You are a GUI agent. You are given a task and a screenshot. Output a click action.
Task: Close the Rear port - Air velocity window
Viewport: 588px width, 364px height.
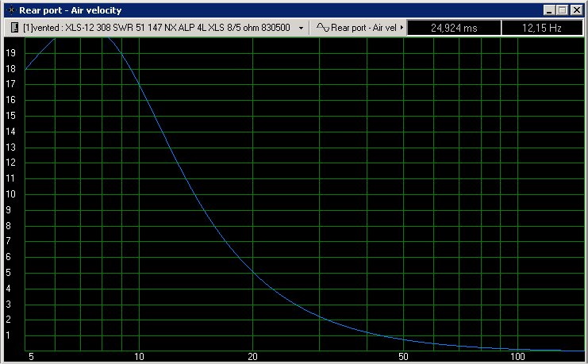tap(576, 10)
